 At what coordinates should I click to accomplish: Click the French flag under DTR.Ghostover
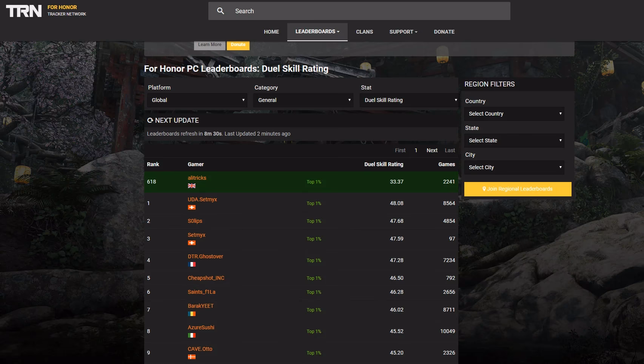coord(192,264)
